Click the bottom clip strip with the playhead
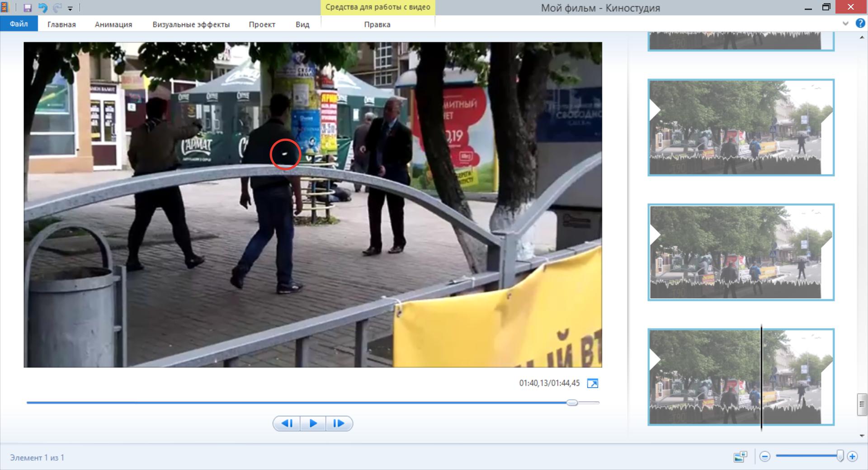This screenshot has height=470, width=868. tap(741, 377)
